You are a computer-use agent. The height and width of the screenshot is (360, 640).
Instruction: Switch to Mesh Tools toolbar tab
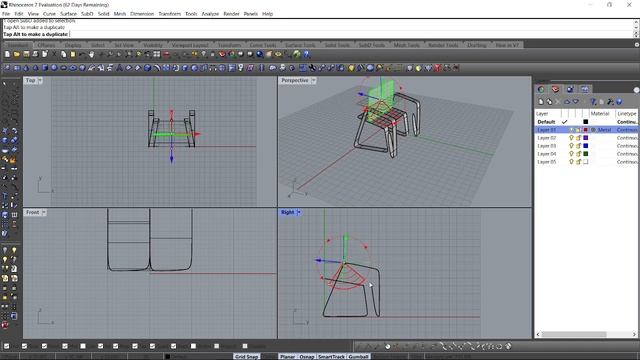click(x=407, y=45)
